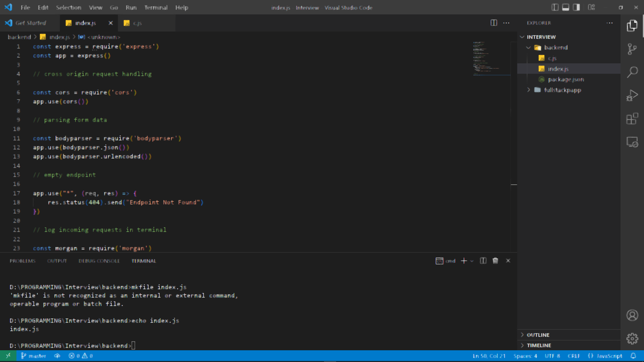The height and width of the screenshot is (362, 644).
Task: Go to line via Ln 50, Col 21
Action: [489, 356]
